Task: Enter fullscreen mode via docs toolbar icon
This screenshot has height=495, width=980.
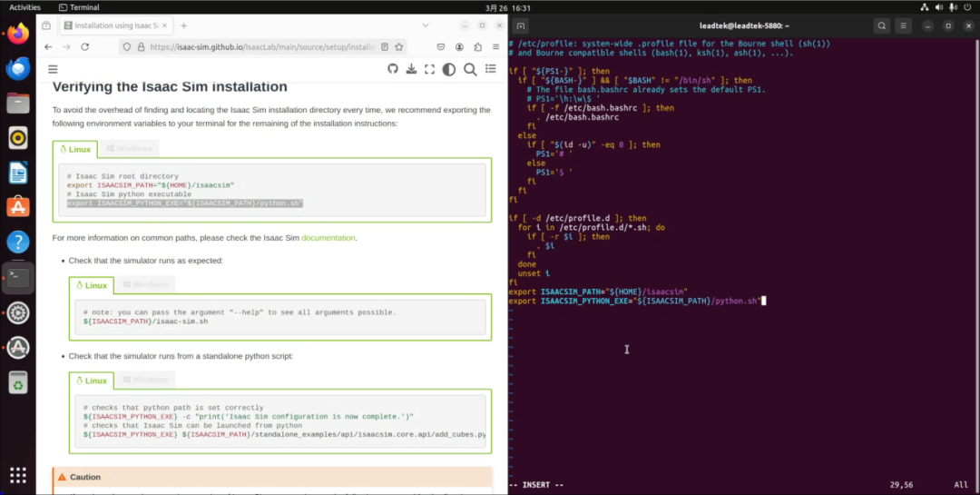Action: point(429,69)
